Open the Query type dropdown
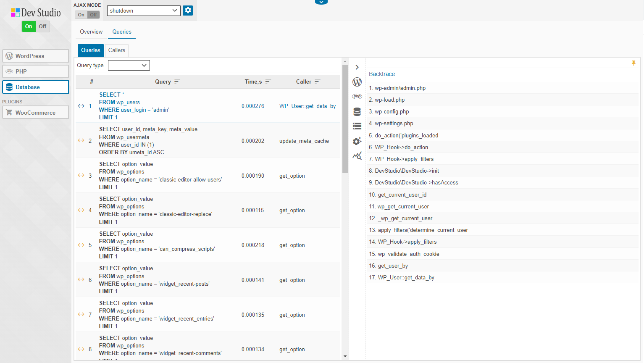 pyautogui.click(x=129, y=65)
